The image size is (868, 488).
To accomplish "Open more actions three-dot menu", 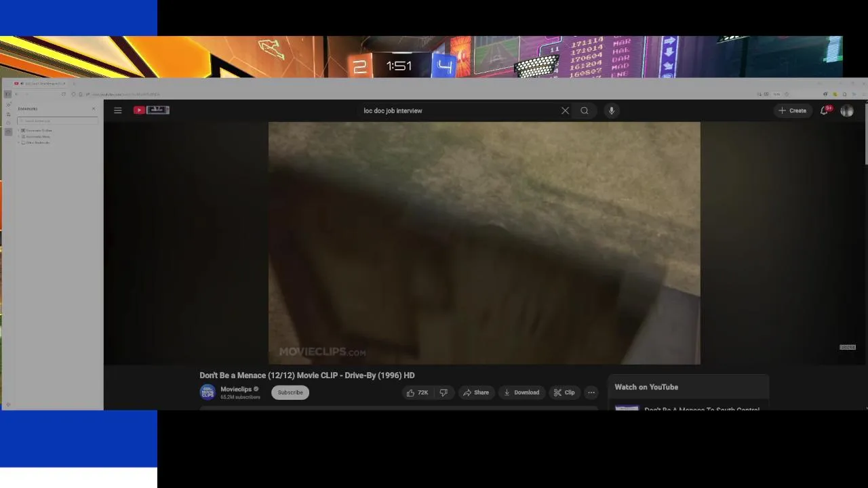I will pyautogui.click(x=591, y=392).
